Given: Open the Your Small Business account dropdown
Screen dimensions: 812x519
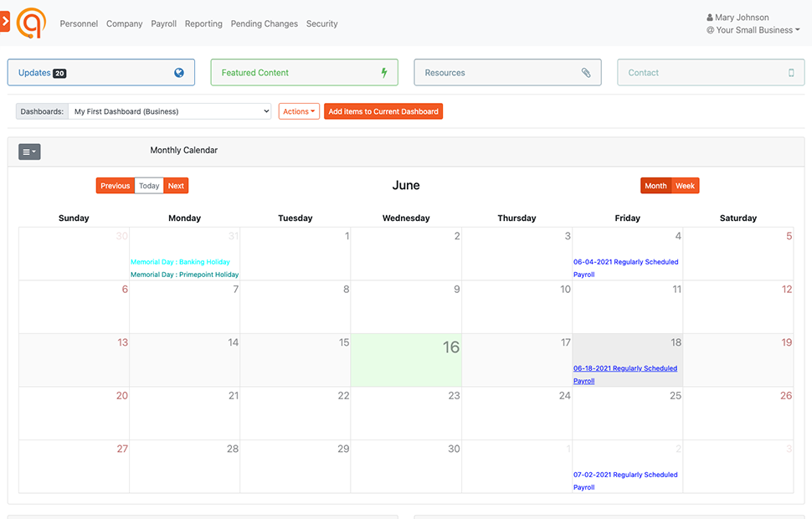Looking at the screenshot, I should pos(753,30).
